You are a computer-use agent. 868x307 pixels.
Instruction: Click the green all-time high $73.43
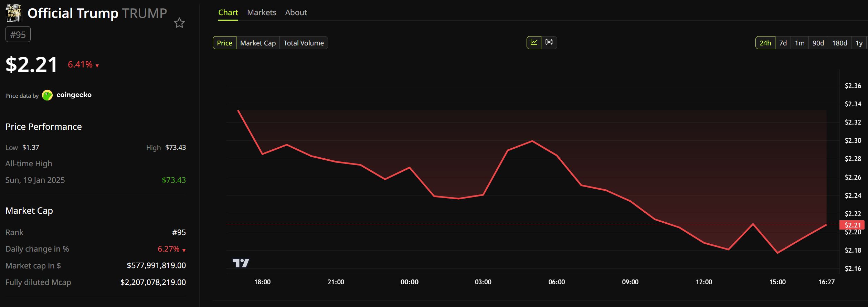coord(174,180)
